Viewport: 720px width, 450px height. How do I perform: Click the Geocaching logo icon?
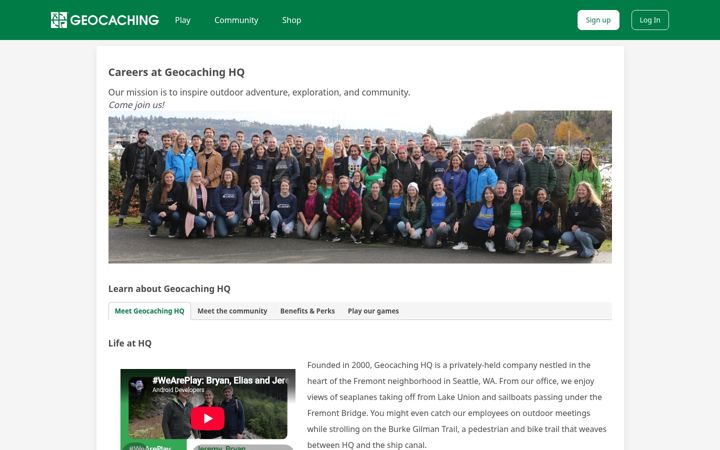pos(59,20)
